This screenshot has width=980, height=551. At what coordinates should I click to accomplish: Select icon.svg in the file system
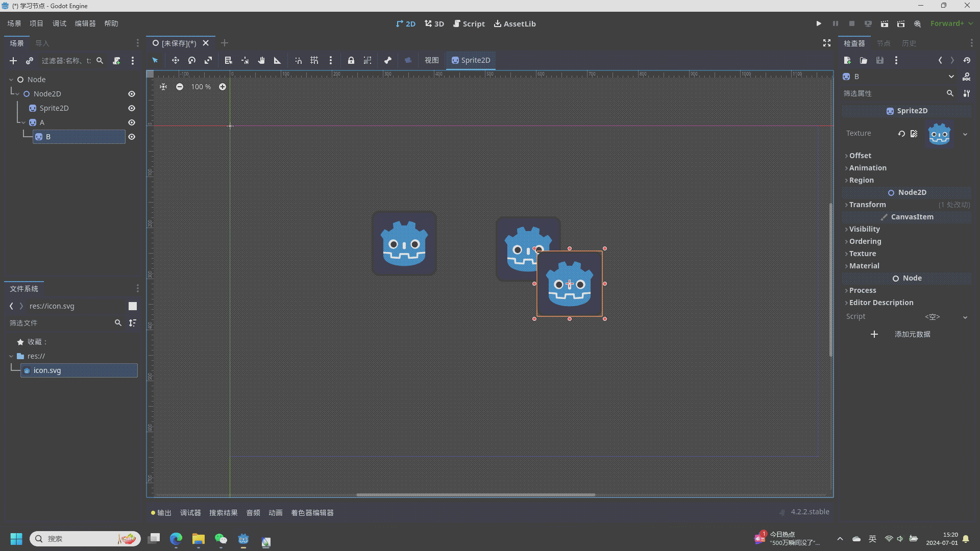(x=47, y=370)
